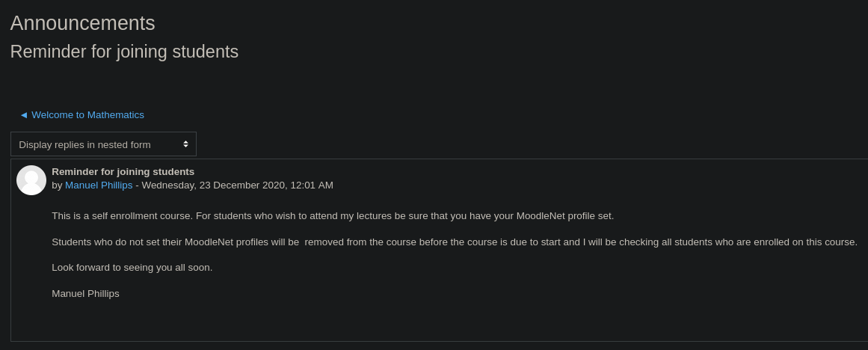
Task: Open the Display replies in nested form dropdown
Action: coord(103,144)
